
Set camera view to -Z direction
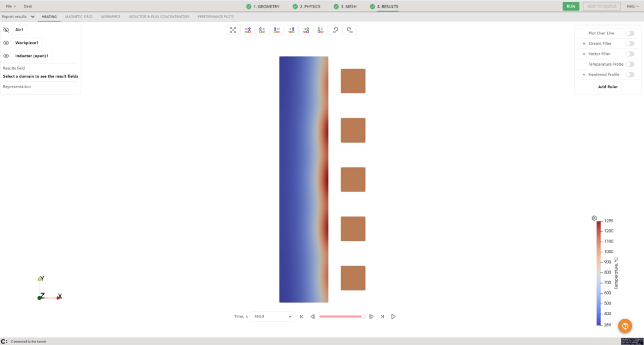320,30
